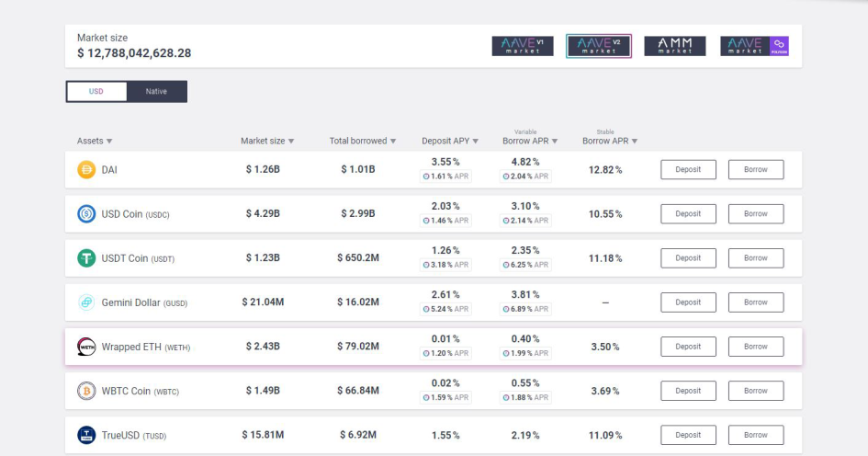Click WETH borrow reward 1.99% APR badge
This screenshot has height=456, width=868.
(525, 354)
